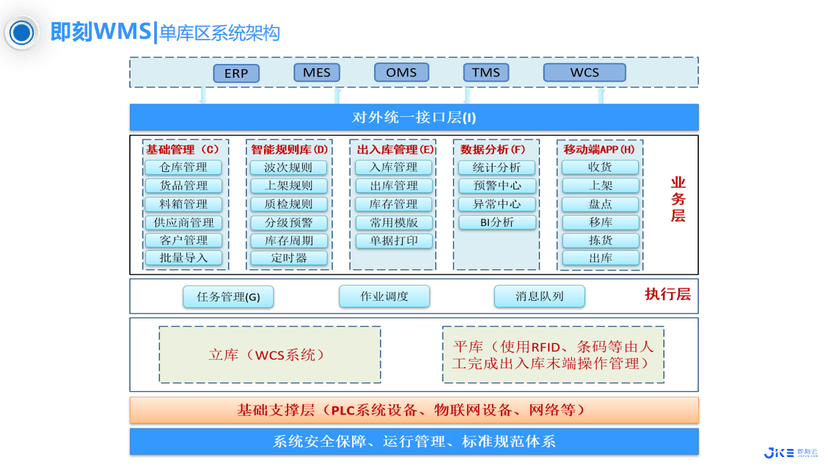The height and width of the screenshot is (466, 828).
Task: Select the MES system box
Action: [316, 72]
